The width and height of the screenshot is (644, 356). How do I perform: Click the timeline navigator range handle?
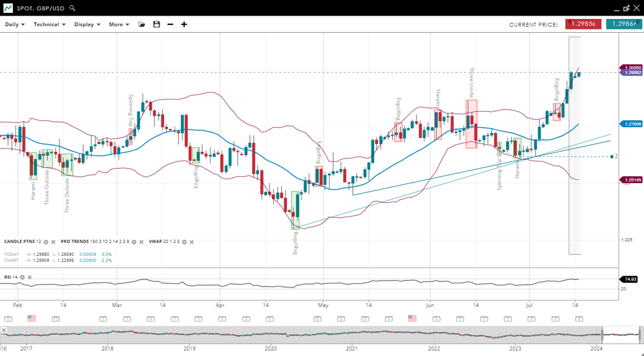(x=603, y=335)
